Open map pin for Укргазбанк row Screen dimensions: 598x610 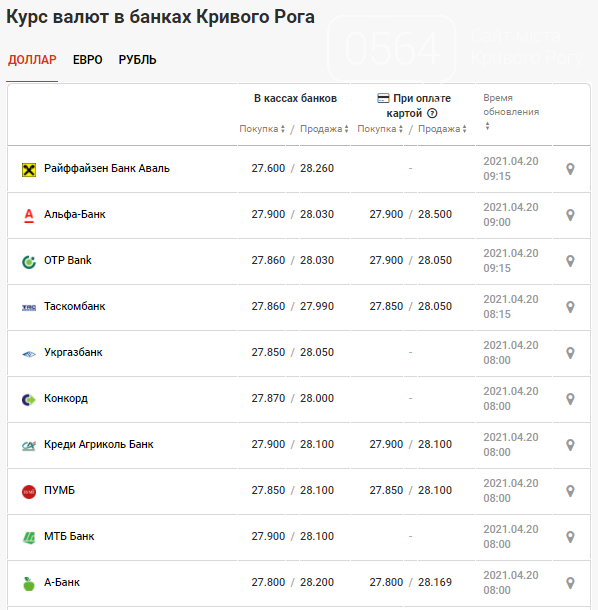(570, 353)
